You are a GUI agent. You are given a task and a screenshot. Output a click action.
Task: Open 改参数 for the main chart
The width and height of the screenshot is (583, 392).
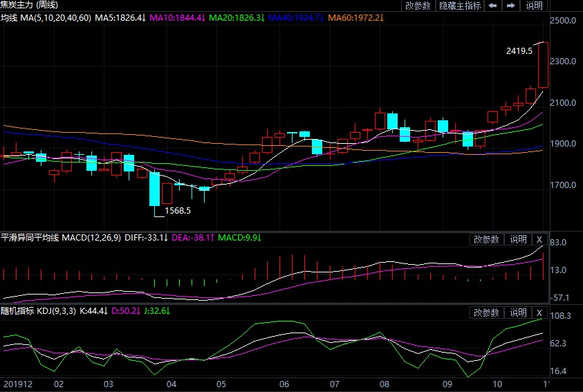[x=418, y=6]
